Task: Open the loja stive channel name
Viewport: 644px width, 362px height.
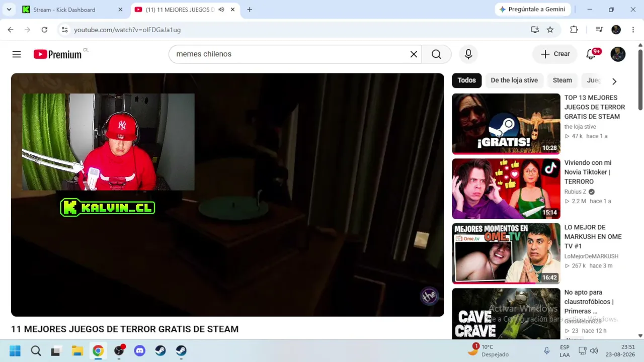Action: point(580,127)
